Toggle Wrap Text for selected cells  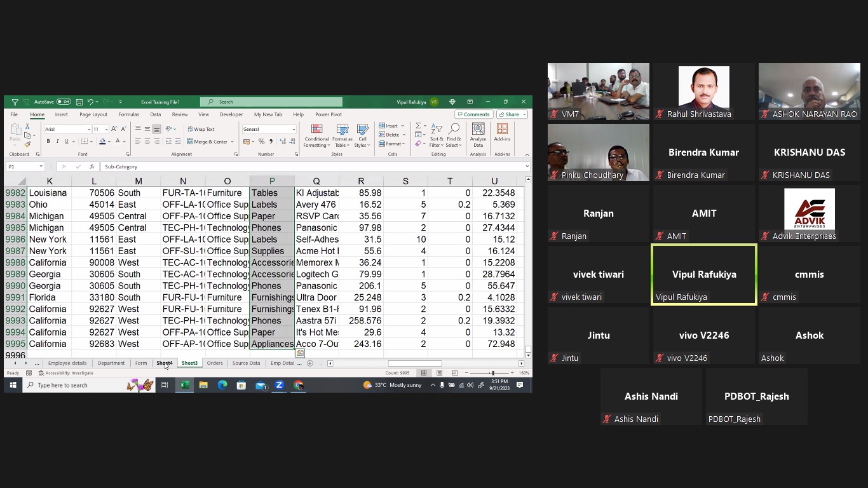coord(201,129)
